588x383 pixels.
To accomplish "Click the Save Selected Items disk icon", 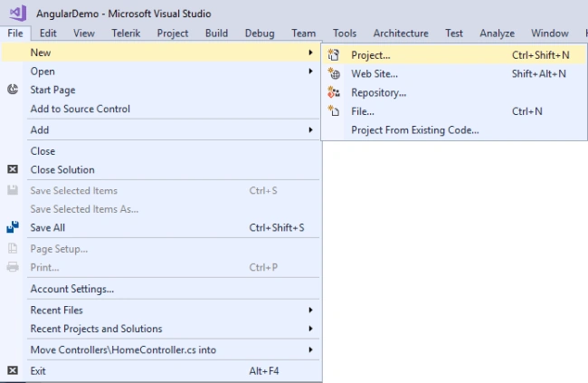I will (13, 190).
